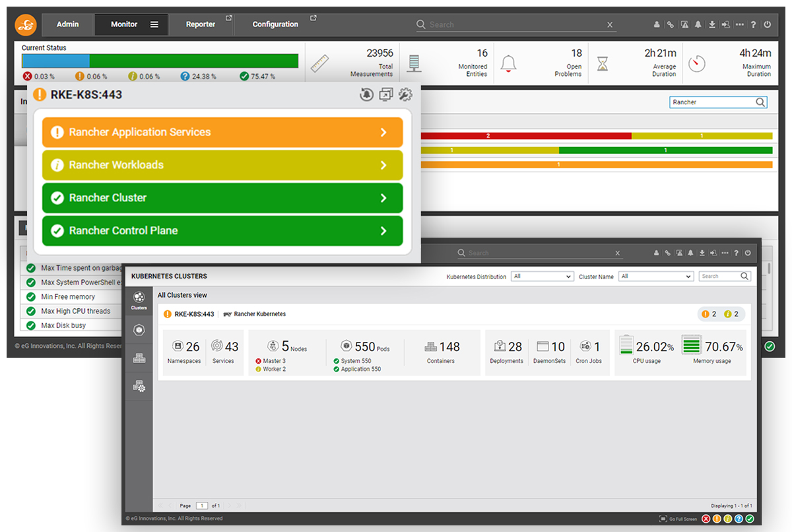
Task: Click the download icon in main toolbar
Action: point(712,24)
